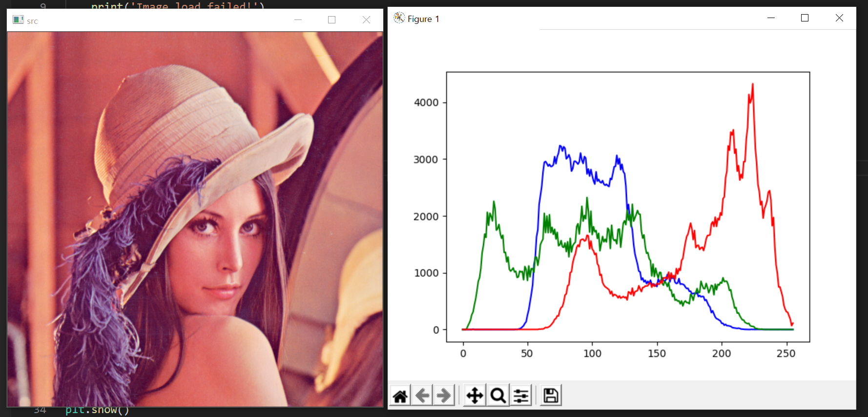The image size is (868, 417).
Task: Maximize the Figure 1 window
Action: pyautogui.click(x=805, y=18)
